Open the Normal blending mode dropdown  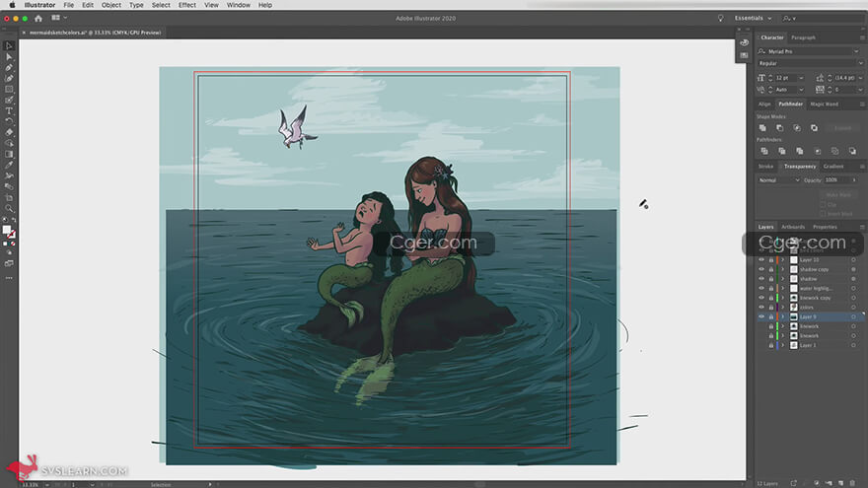(779, 180)
